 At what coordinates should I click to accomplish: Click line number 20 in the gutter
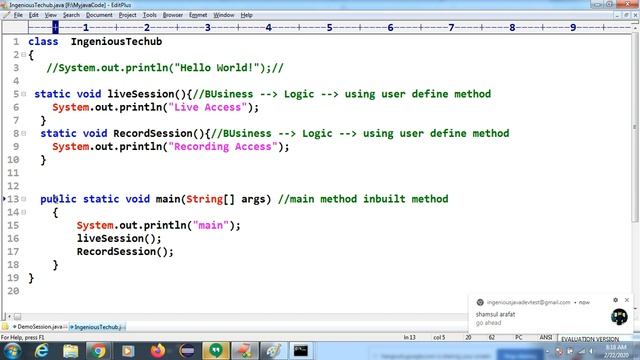point(13,291)
